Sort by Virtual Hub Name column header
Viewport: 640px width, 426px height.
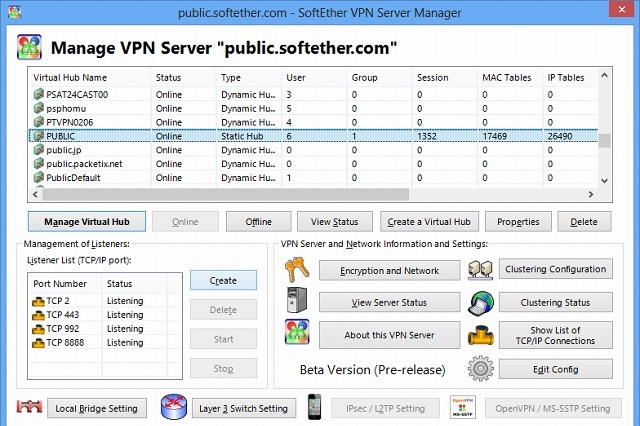tap(89, 78)
